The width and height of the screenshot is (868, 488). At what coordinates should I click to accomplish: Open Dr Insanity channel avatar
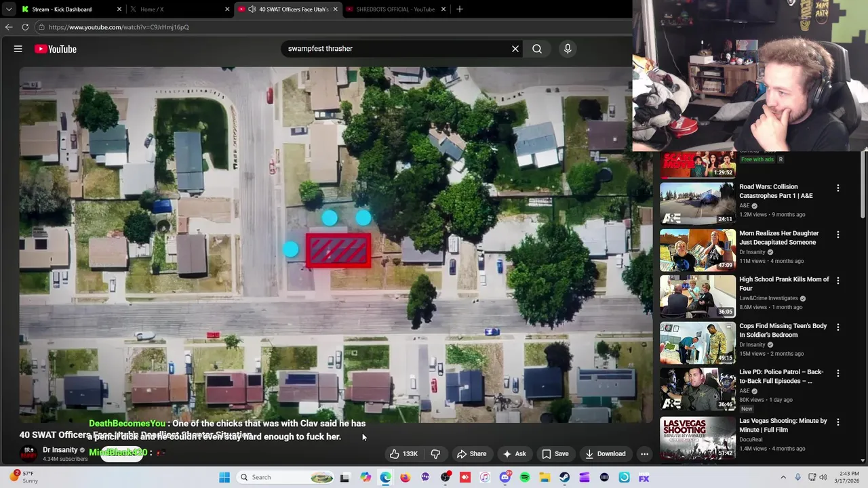[29, 453]
